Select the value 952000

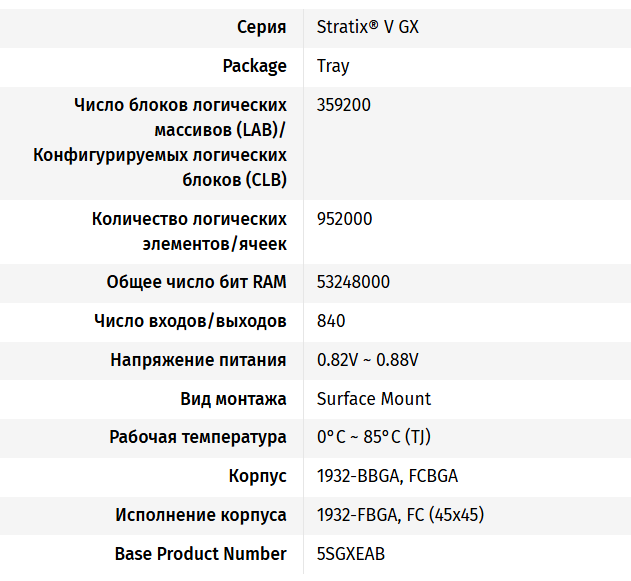pos(343,219)
